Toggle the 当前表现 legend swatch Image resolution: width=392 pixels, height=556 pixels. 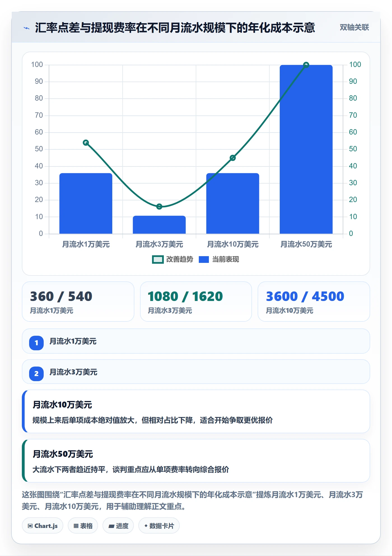point(204,260)
